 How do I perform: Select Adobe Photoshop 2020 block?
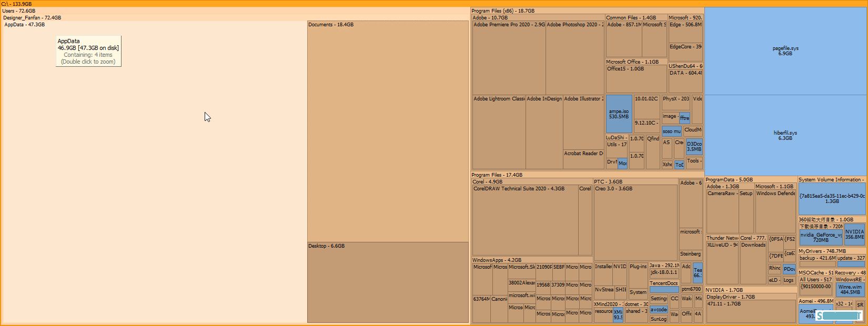pos(575,58)
